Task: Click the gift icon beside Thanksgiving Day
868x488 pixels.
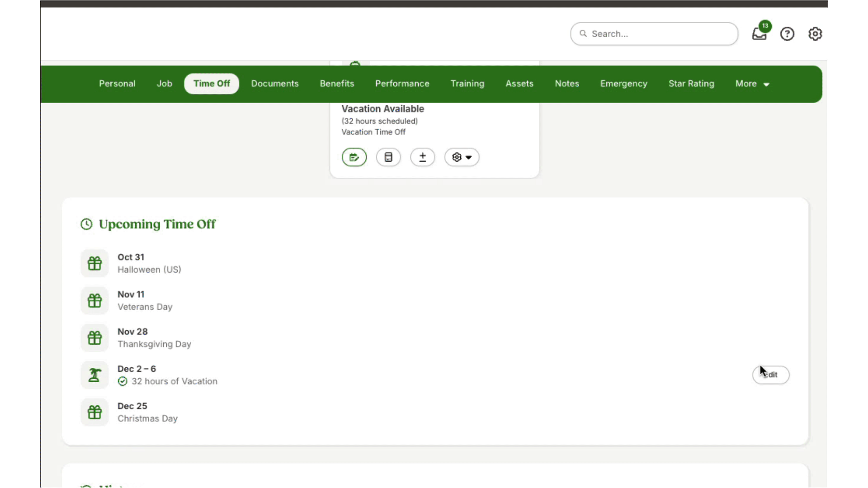Action: click(x=94, y=338)
